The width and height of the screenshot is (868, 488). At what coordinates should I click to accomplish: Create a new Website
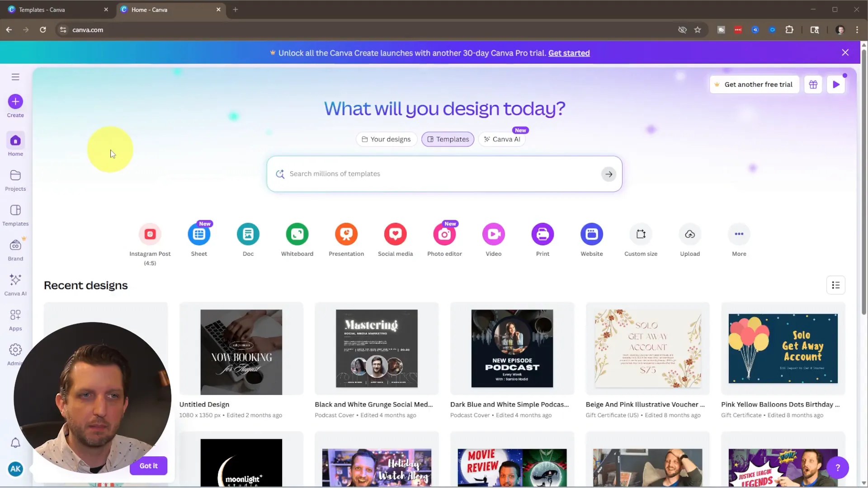[x=592, y=234]
